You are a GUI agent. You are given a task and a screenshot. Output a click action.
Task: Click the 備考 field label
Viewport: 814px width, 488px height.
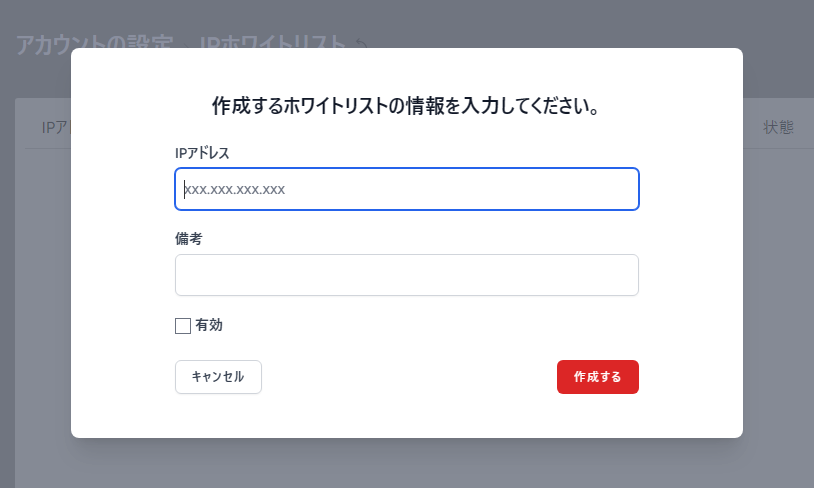pyautogui.click(x=188, y=239)
